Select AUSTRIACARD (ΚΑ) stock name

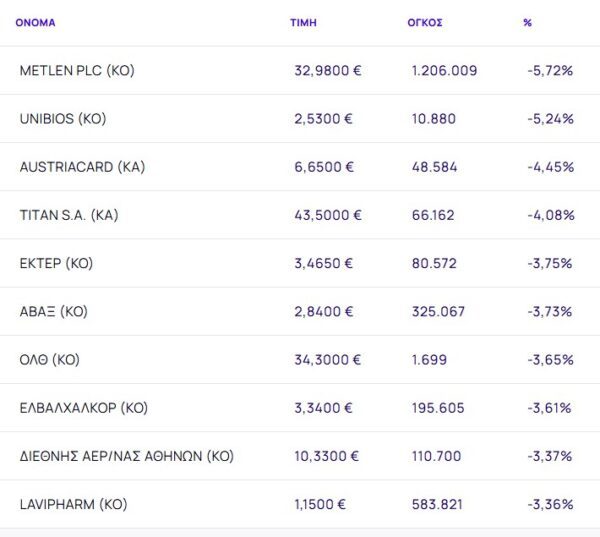coord(82,167)
